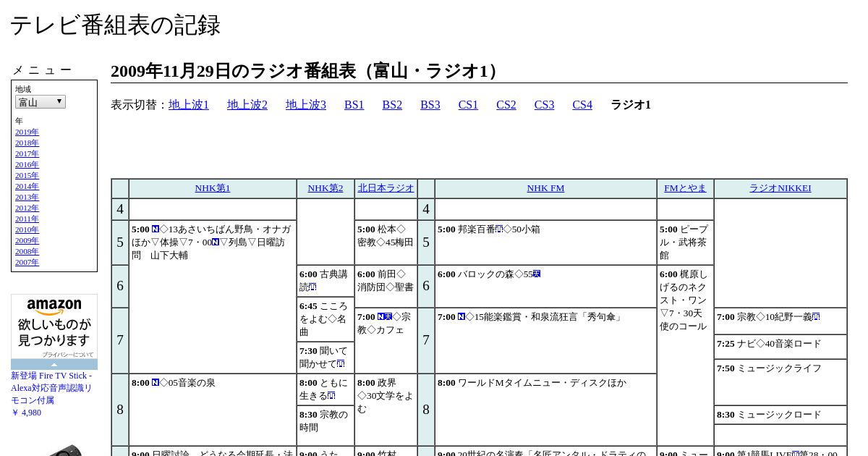Viewport: 868px width, 456px height.
Task: Switch view to CS1
Action: click(468, 105)
